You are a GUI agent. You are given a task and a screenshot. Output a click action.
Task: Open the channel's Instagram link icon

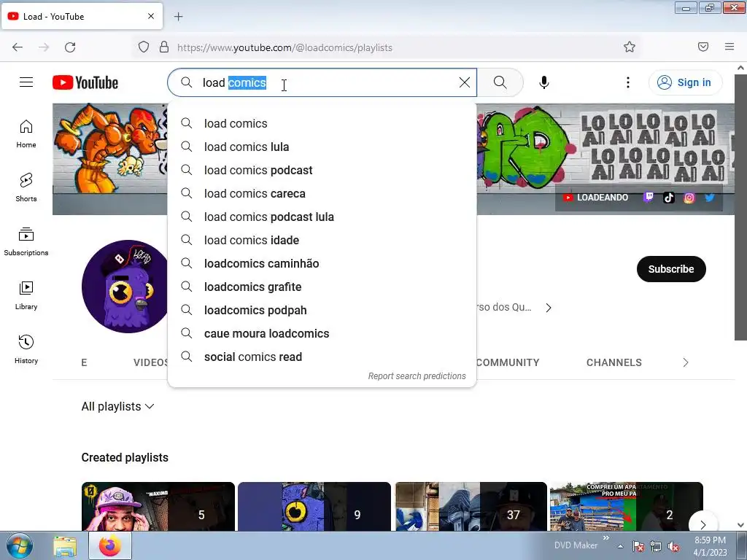tap(689, 197)
